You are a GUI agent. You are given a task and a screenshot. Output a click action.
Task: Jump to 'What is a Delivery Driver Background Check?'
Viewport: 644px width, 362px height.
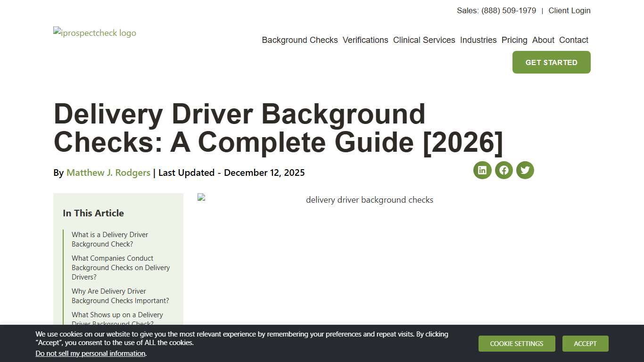pyautogui.click(x=109, y=239)
